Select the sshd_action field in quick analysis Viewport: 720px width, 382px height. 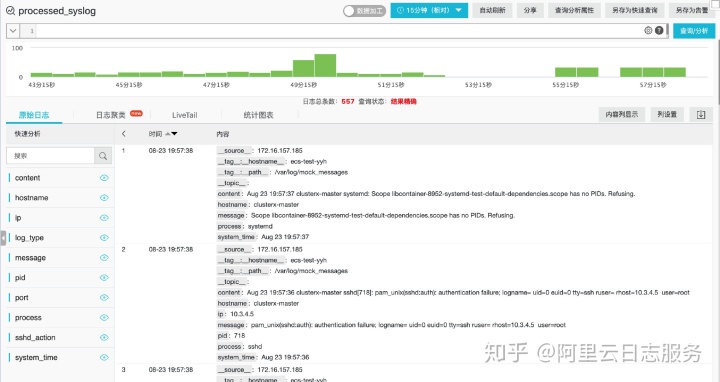35,337
